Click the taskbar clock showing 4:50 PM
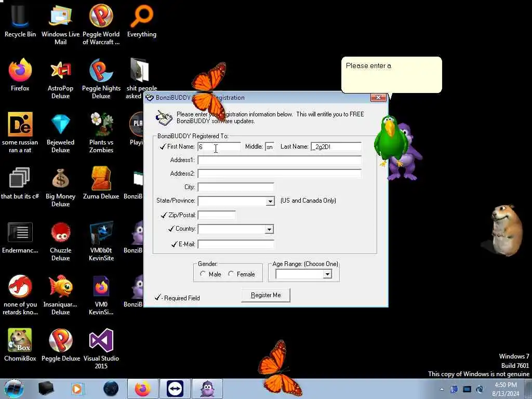 click(506, 389)
